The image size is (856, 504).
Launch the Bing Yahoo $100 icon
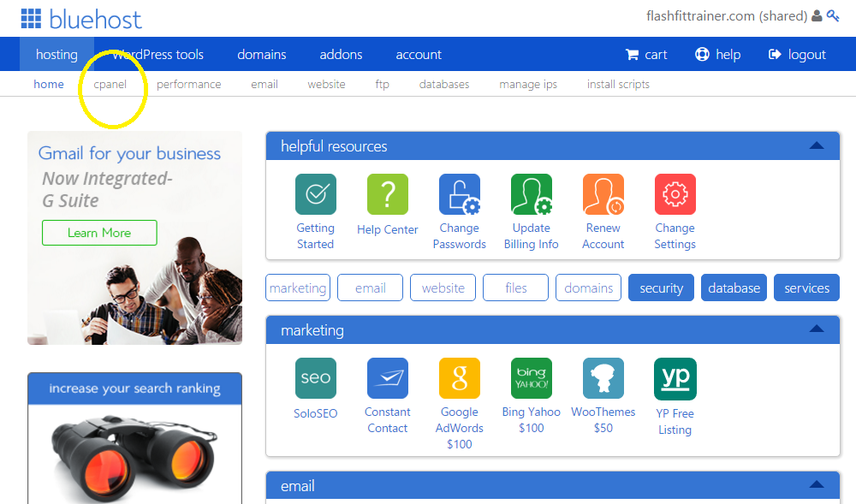click(532, 378)
